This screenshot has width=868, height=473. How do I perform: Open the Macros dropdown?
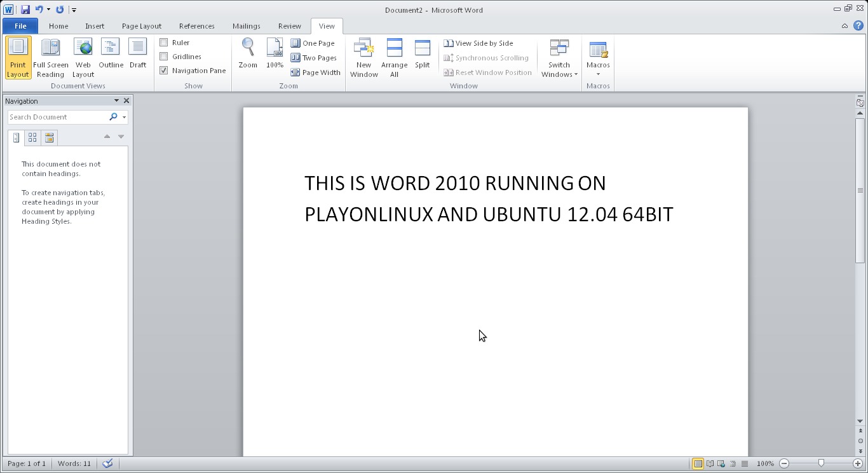[598, 58]
